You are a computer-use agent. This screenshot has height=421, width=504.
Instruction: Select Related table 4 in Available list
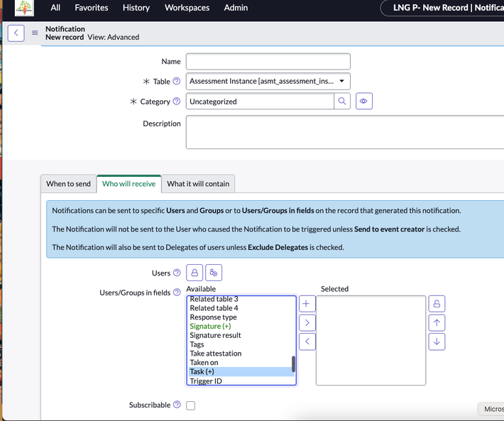click(214, 308)
